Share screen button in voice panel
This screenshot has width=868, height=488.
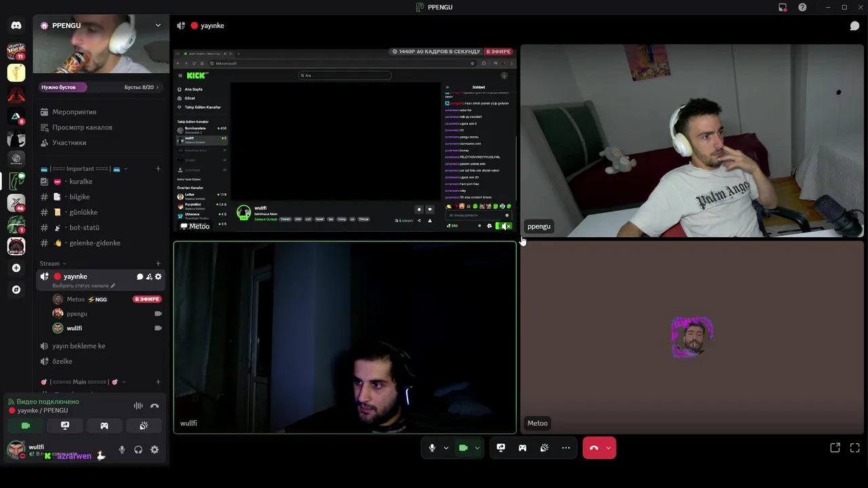coord(65,426)
